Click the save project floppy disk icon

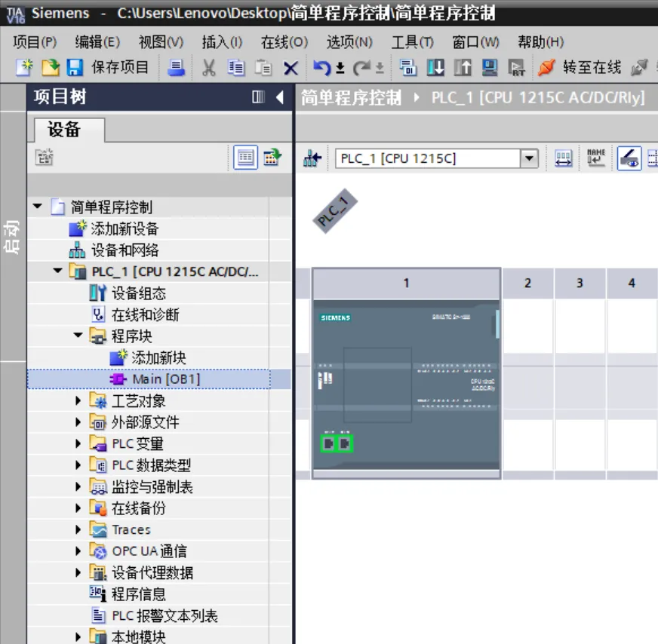[x=75, y=68]
